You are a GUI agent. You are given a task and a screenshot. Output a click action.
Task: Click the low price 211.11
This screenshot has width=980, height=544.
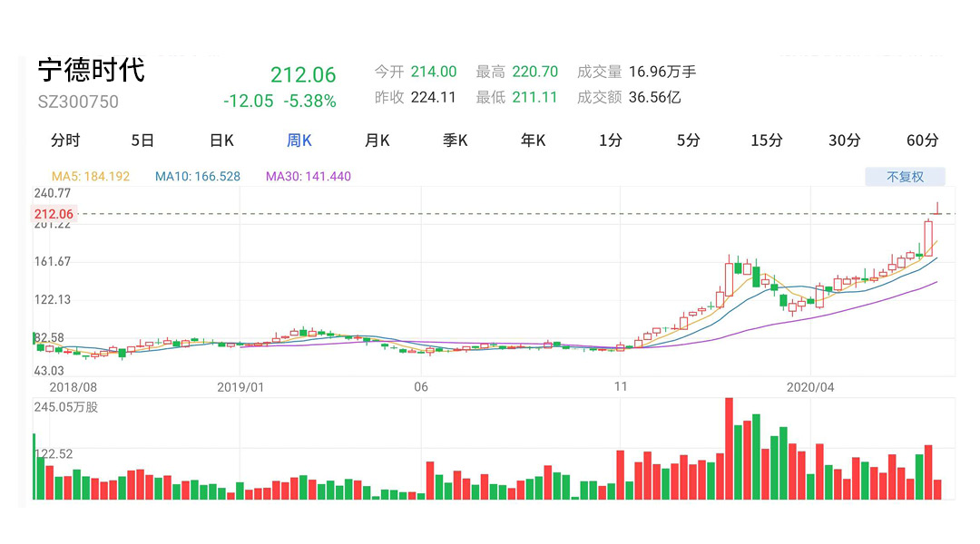click(x=534, y=97)
